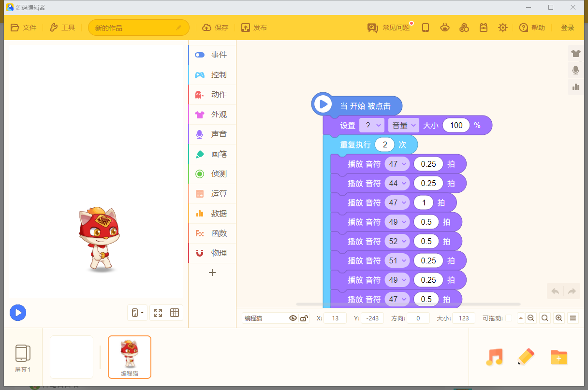Select the 外观 looks block category
This screenshot has width=588, height=390.
[x=212, y=115]
